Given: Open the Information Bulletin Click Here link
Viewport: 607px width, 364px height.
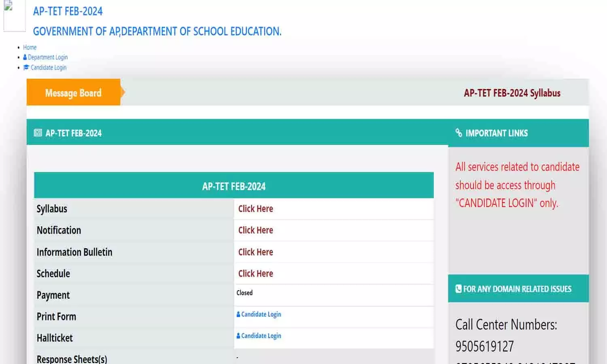Looking at the screenshot, I should (x=255, y=252).
